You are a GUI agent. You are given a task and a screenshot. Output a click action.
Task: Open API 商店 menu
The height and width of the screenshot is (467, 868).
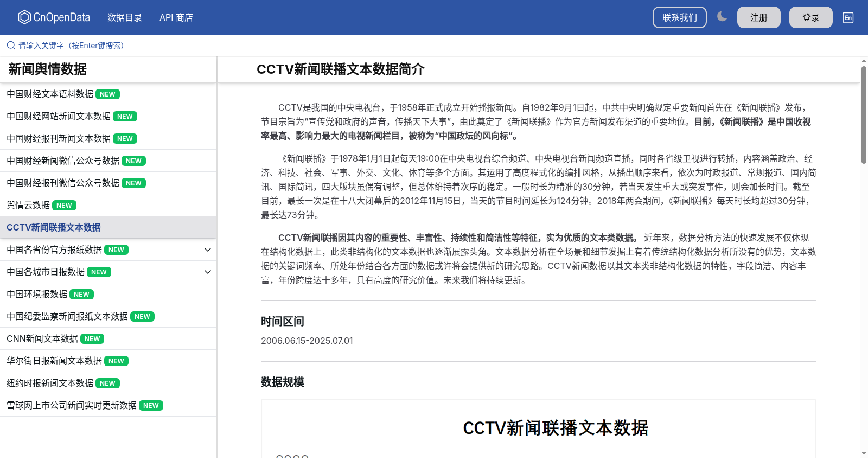click(x=176, y=17)
